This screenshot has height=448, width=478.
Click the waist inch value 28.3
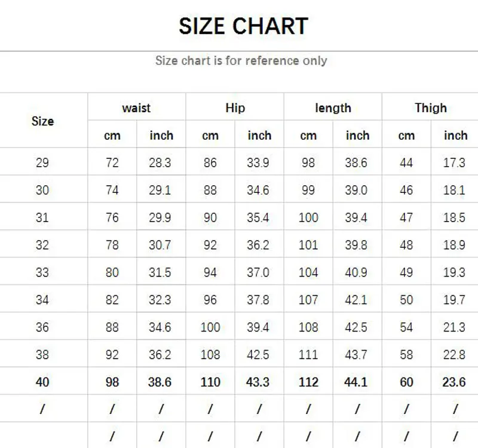pyautogui.click(x=160, y=162)
